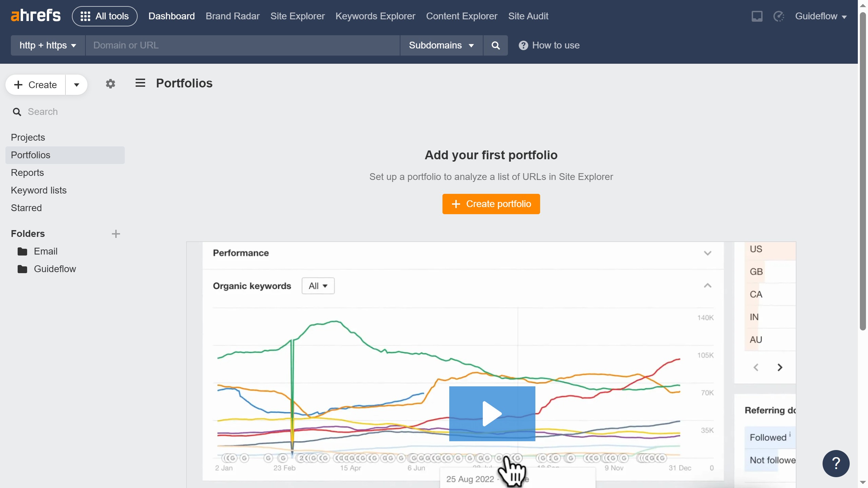Screen dimensions: 868x488
Task: Click the notifications screen icon in header
Action: pos(757,16)
